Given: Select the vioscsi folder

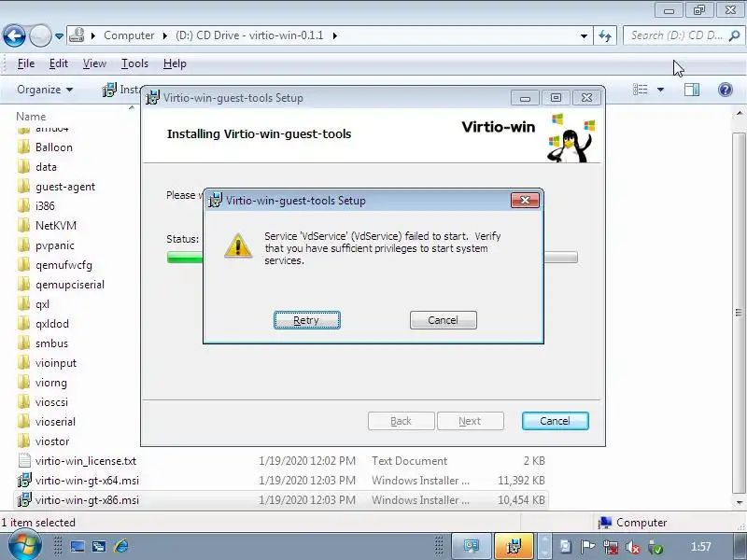Looking at the screenshot, I should (x=51, y=402).
